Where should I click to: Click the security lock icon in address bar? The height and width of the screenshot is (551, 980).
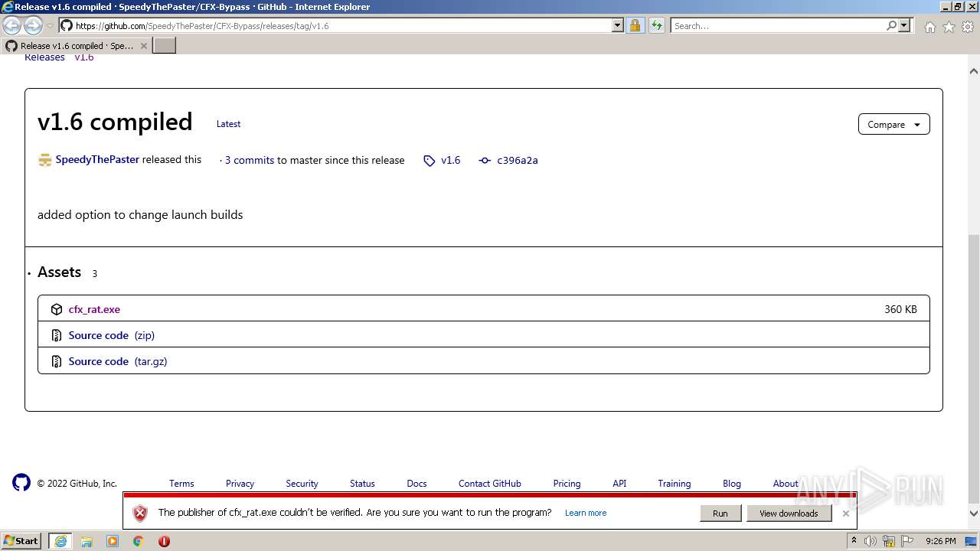(x=635, y=25)
